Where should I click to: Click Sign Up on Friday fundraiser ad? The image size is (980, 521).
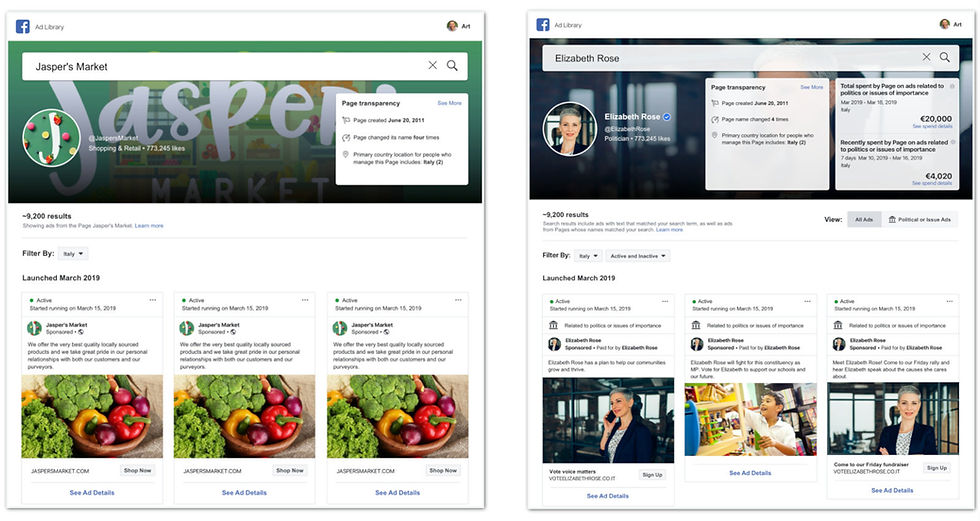click(937, 468)
